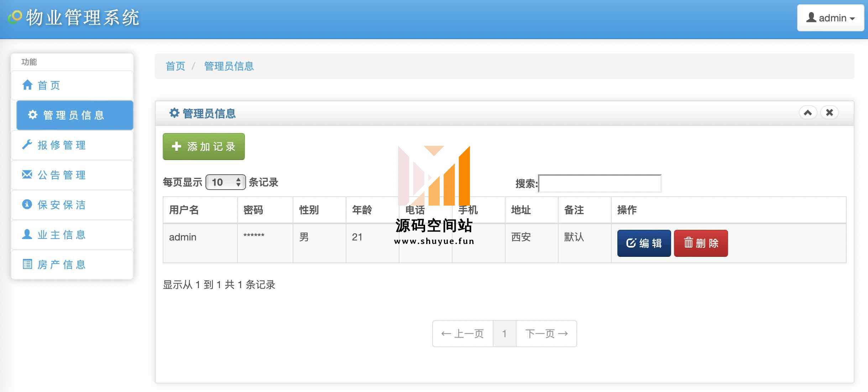The height and width of the screenshot is (392, 868).
Task: Sort by the 用户名 column header
Action: pos(200,210)
